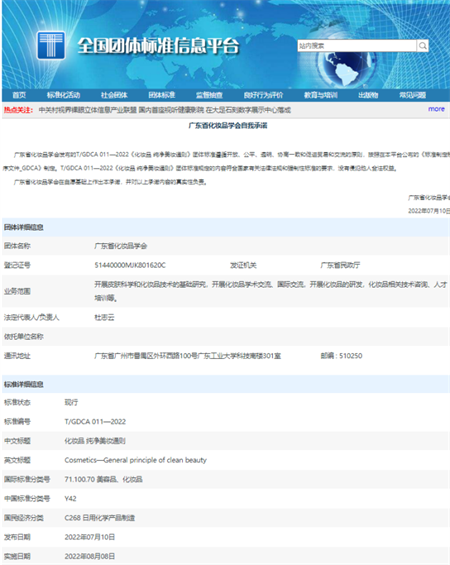Viewport: 450px width, 565px height.
Task: Open the 首页 menu item
Action: click(x=19, y=95)
